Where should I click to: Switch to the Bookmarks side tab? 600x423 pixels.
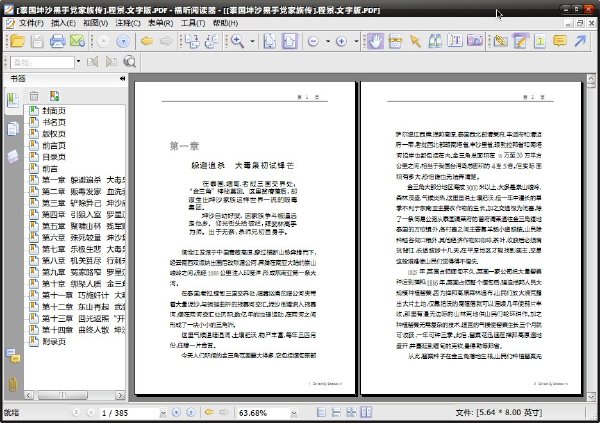click(x=13, y=101)
